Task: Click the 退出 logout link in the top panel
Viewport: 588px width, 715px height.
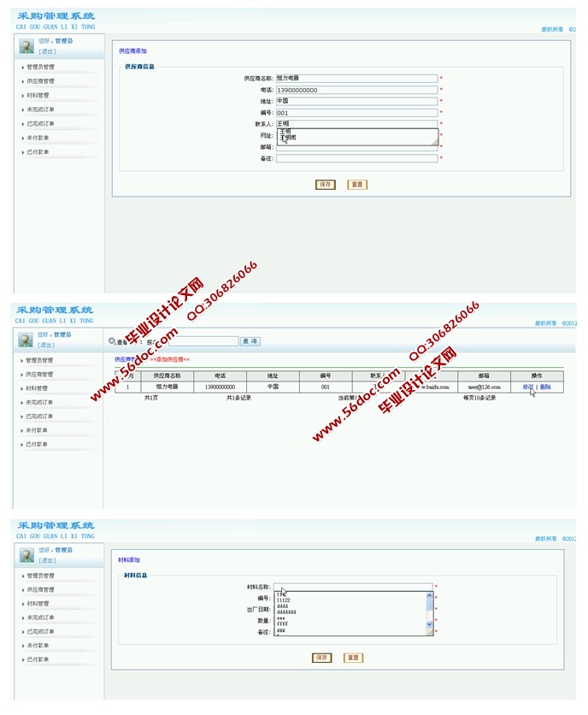Action: (x=46, y=51)
